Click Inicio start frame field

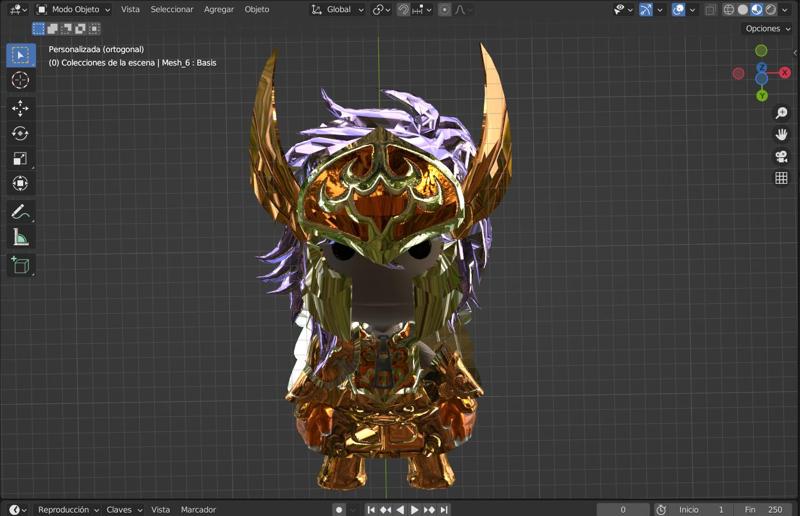pyautogui.click(x=702, y=509)
